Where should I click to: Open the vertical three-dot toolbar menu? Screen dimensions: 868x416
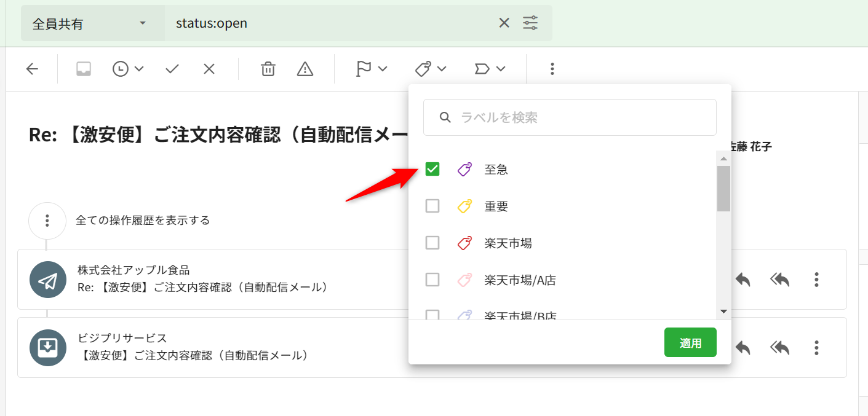pos(552,69)
